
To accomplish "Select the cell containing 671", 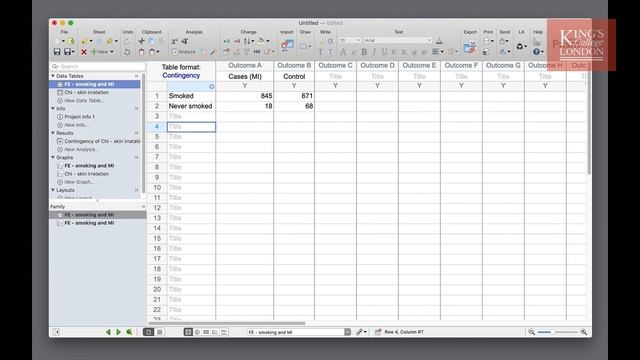I will pos(294,96).
